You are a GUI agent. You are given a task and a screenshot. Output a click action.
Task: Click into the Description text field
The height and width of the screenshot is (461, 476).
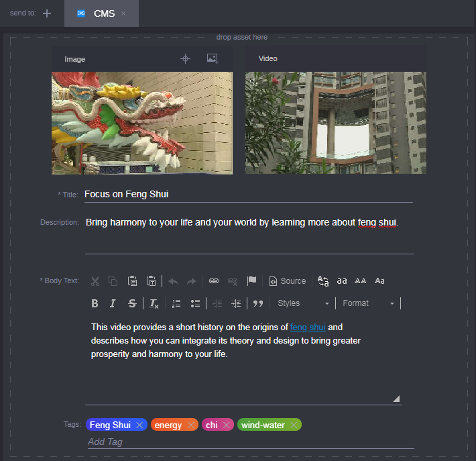[249, 235]
